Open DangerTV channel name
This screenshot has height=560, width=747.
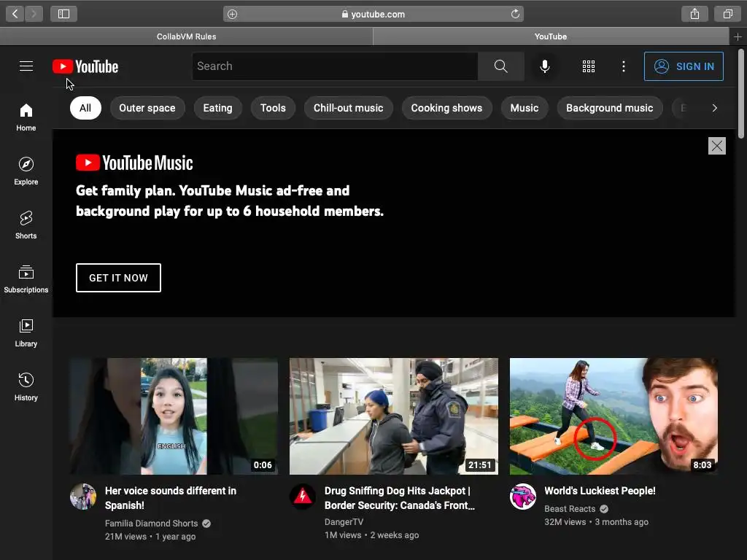pos(344,522)
